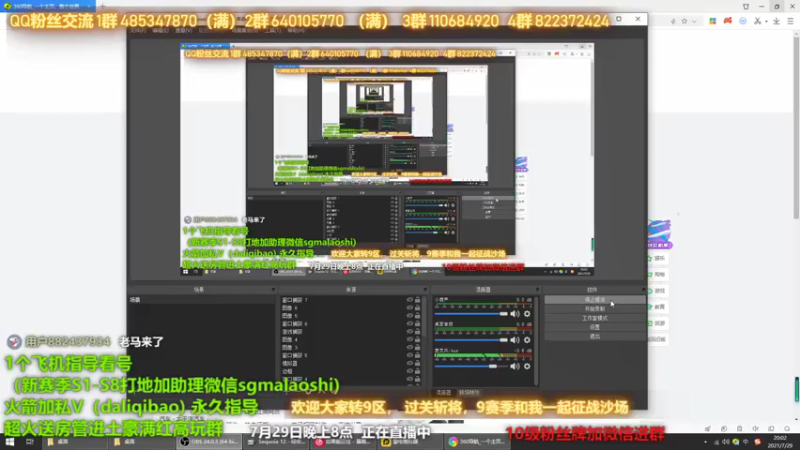Switch to OBS 24.0.3 taskbar button

209,442
